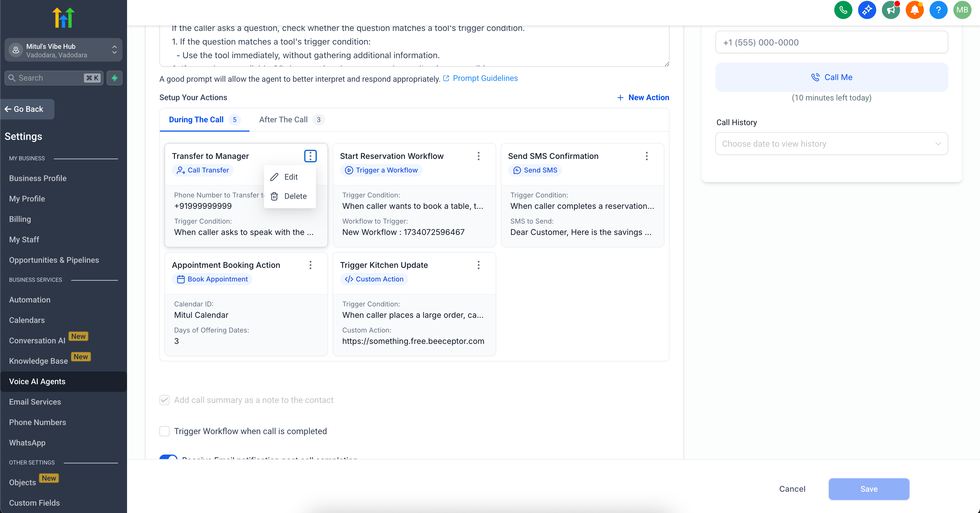Click the New Action button
The width and height of the screenshot is (980, 513).
tap(643, 97)
